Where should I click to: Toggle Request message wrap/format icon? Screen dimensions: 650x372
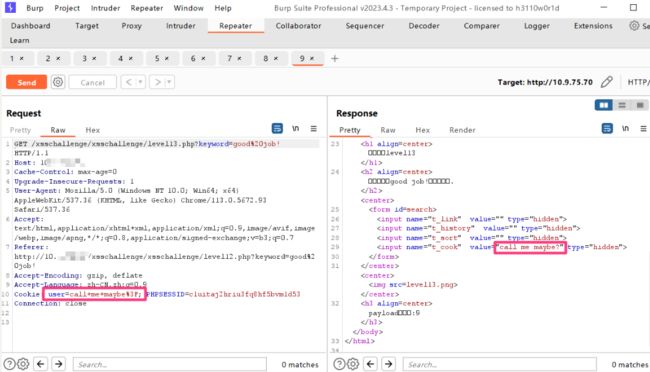[x=277, y=129]
